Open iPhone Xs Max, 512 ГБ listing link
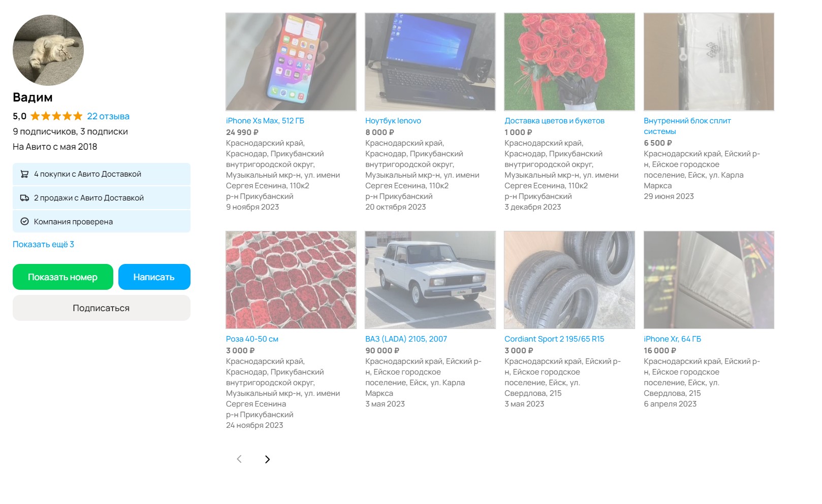This screenshot has width=822, height=504. (265, 121)
